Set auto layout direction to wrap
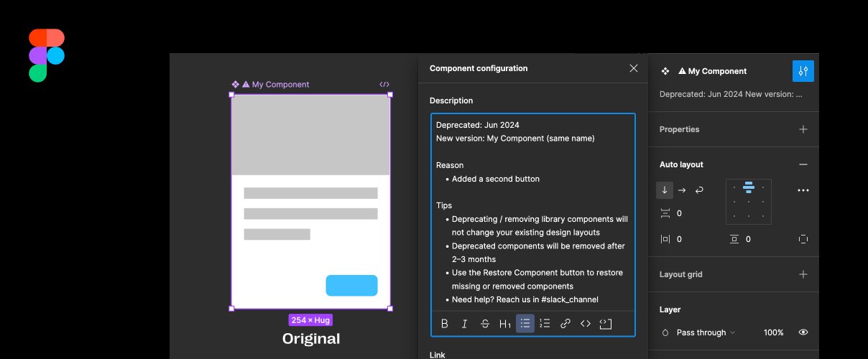Viewport: 868px width, 359px height. [699, 190]
